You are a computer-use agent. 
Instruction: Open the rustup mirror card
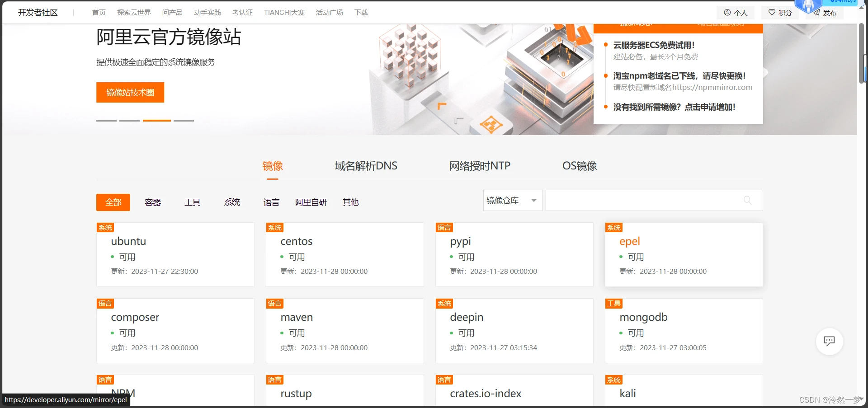click(345, 391)
